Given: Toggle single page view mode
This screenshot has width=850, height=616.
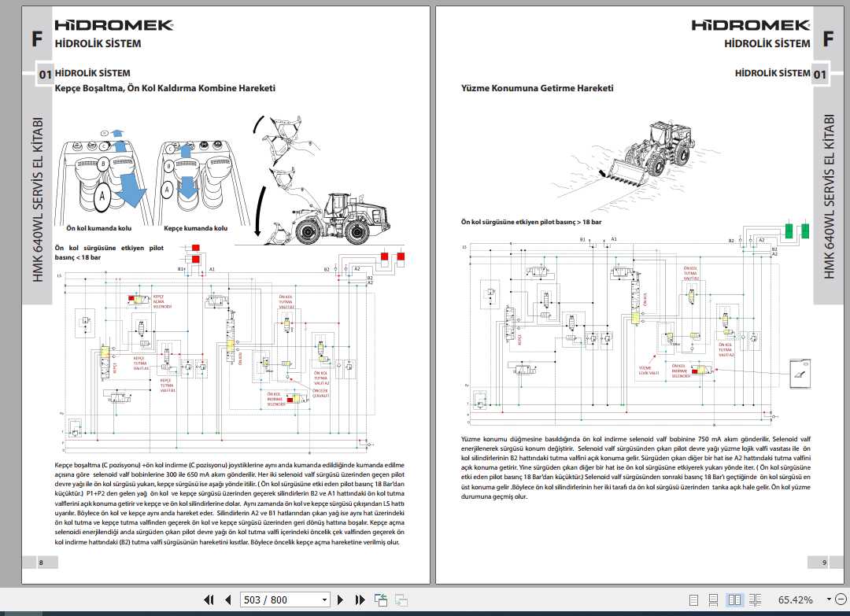Looking at the screenshot, I should click(x=693, y=599).
